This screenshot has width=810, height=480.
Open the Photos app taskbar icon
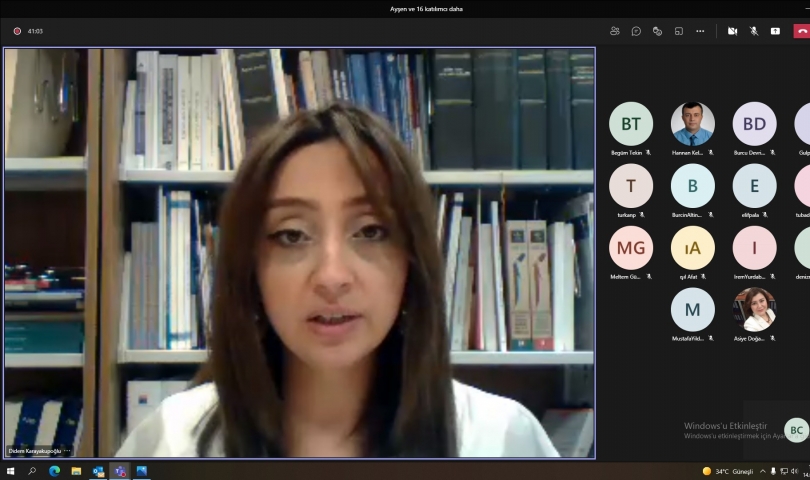pyautogui.click(x=142, y=471)
